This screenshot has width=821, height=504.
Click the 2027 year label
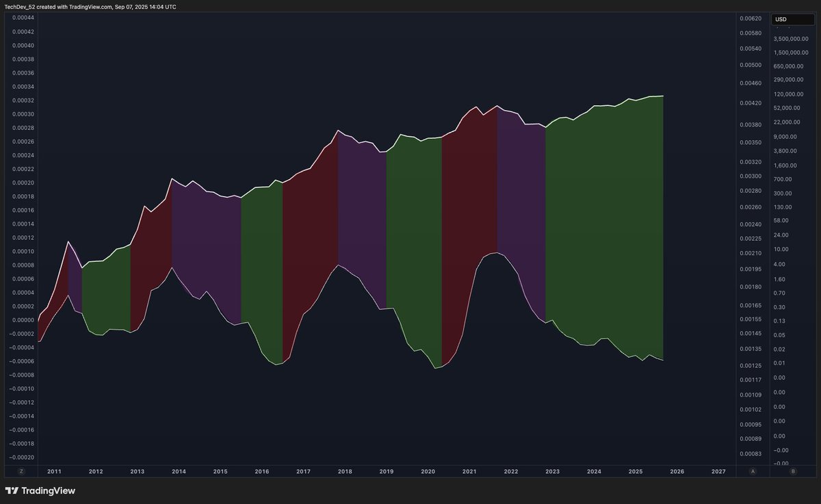pos(719,472)
